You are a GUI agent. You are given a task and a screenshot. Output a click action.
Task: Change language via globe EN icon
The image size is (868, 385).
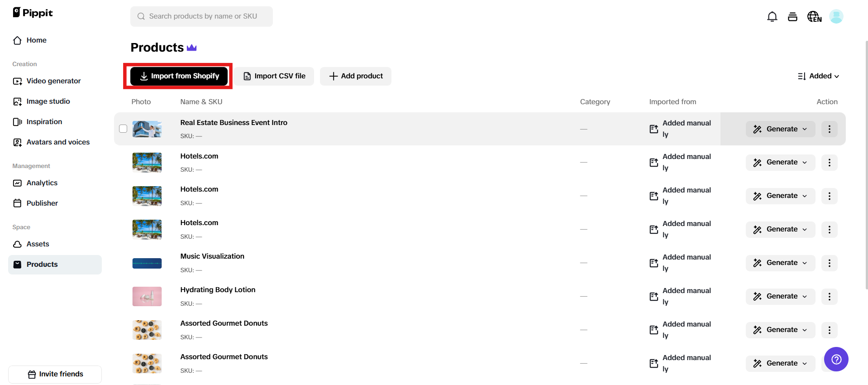[814, 17]
